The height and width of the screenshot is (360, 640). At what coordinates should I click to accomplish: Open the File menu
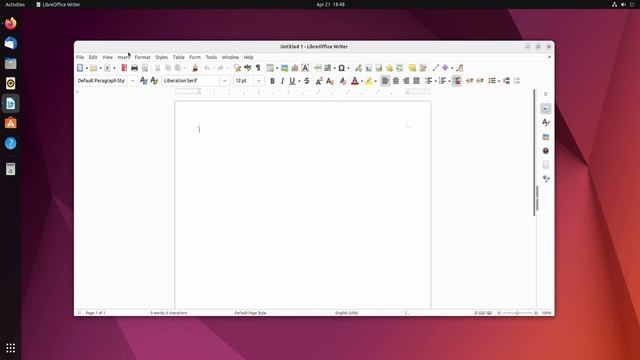pyautogui.click(x=80, y=58)
